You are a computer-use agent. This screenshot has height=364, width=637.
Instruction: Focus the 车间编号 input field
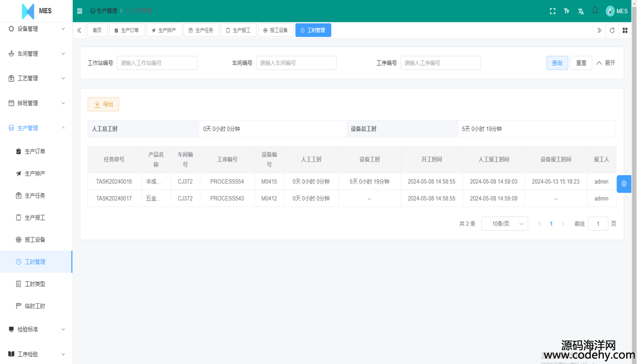pyautogui.click(x=296, y=63)
